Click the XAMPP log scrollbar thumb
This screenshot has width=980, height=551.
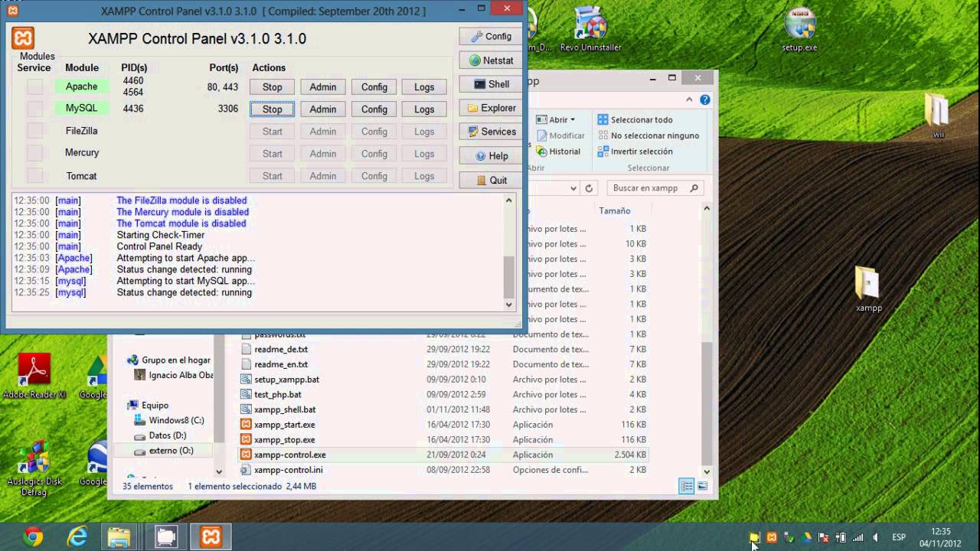(x=509, y=276)
